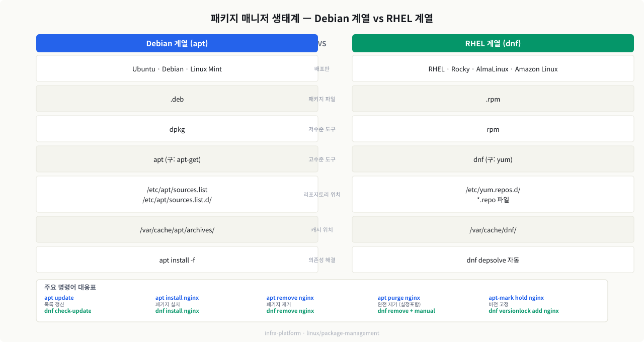Viewport: 644px width, 342px height.
Task: Click the dnf install nginx command
Action: pyautogui.click(x=177, y=311)
